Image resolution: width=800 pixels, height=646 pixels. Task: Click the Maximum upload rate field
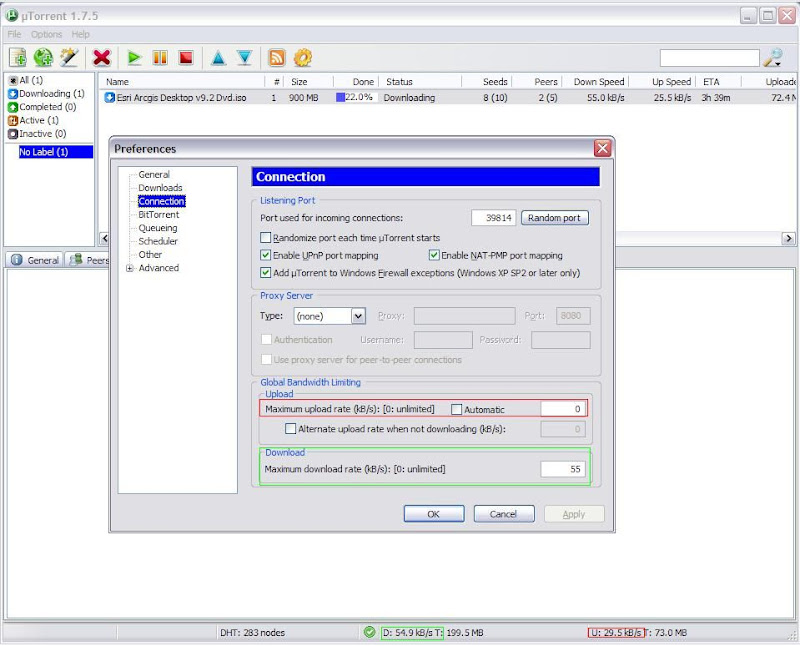point(563,409)
